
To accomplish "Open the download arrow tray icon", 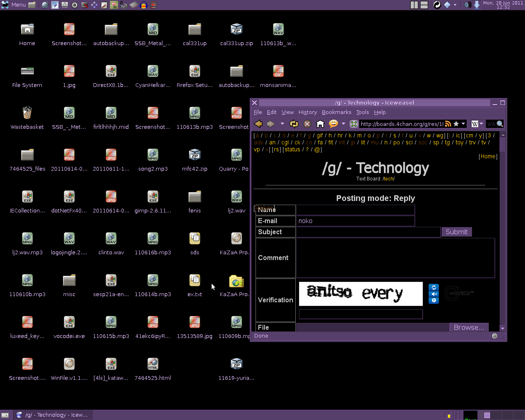I will coord(477,5).
